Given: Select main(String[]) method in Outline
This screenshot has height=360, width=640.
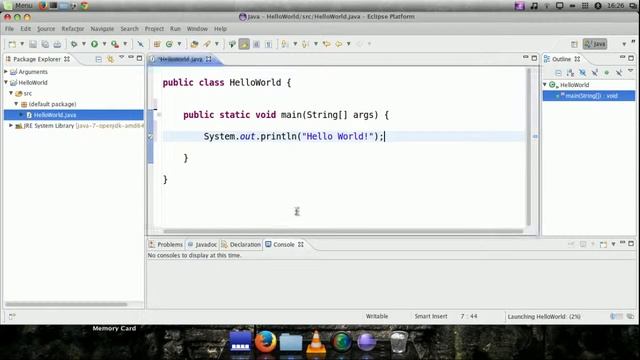Looking at the screenshot, I should 589,96.
